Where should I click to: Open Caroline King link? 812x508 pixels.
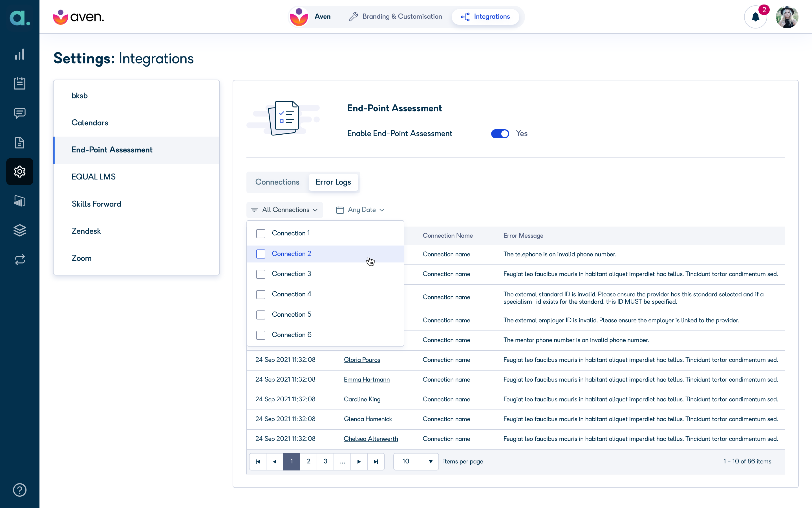(362, 399)
